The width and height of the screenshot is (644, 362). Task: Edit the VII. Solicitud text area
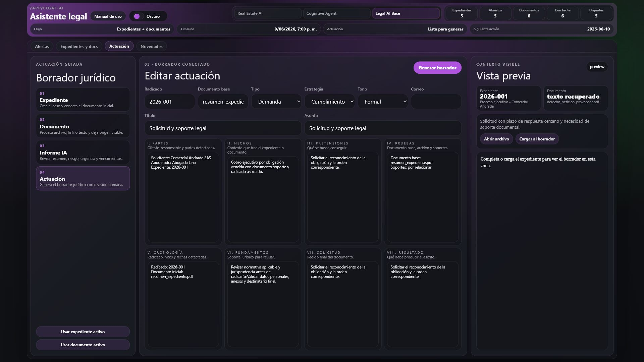tap(343, 304)
